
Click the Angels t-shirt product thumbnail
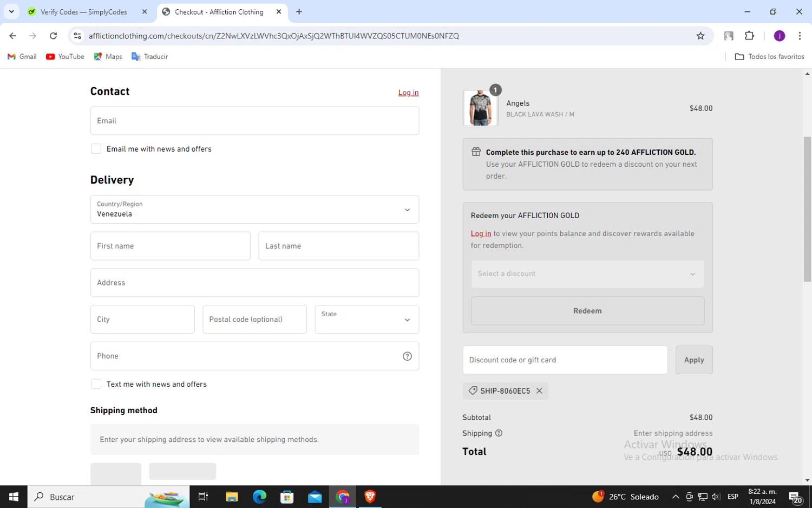(x=480, y=108)
